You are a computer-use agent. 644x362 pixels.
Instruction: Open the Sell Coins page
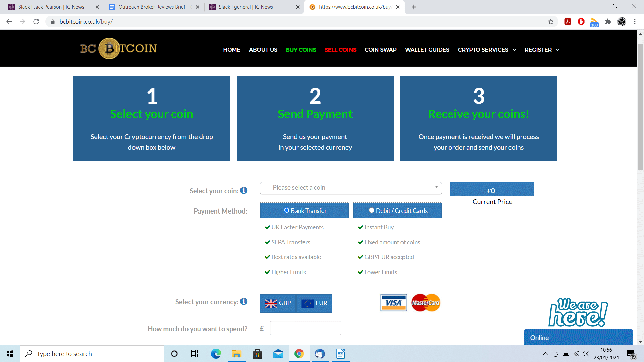point(340,50)
